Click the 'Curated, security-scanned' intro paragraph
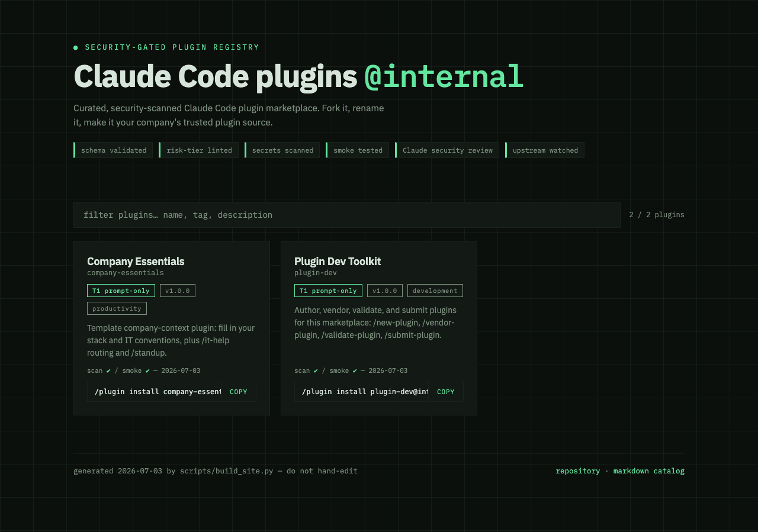This screenshot has width=758, height=532. [x=229, y=115]
